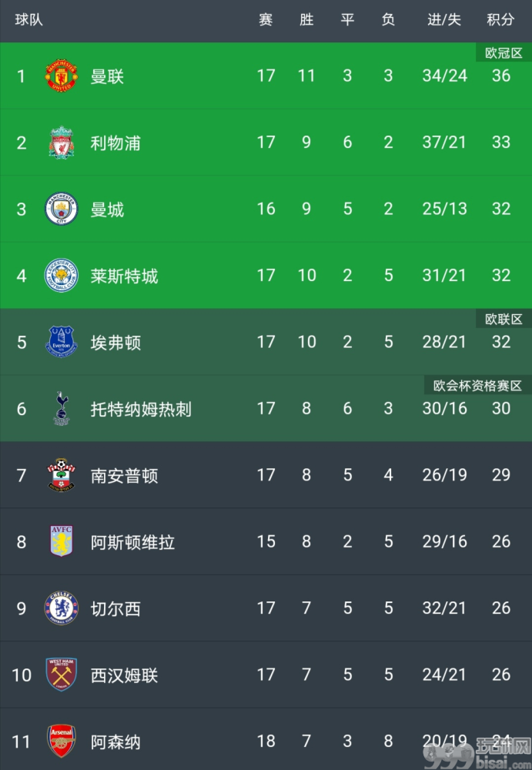Click the Arsenal cannon crest
Image resolution: width=532 pixels, height=770 pixels.
tap(62, 741)
